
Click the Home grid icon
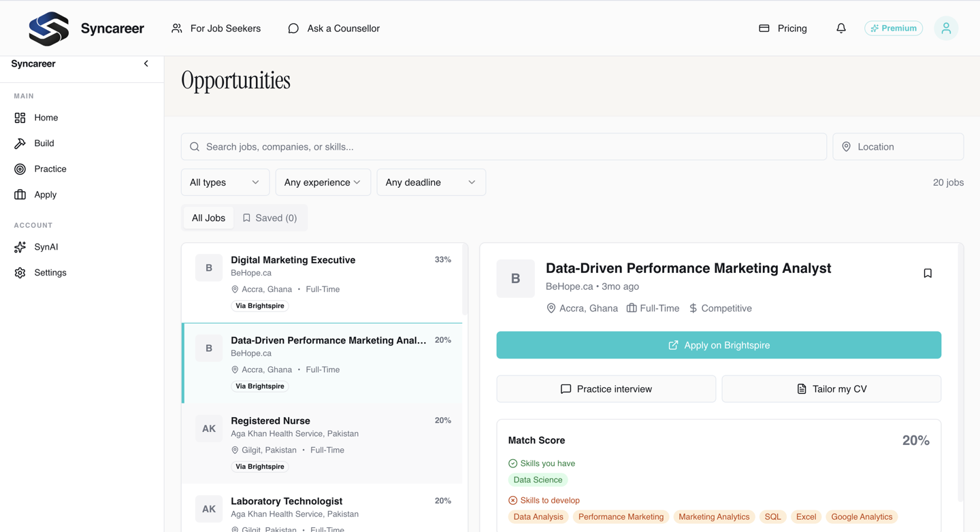point(20,118)
